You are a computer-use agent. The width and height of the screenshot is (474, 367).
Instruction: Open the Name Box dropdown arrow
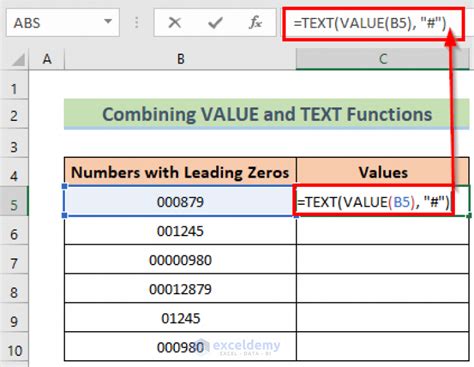[108, 22]
